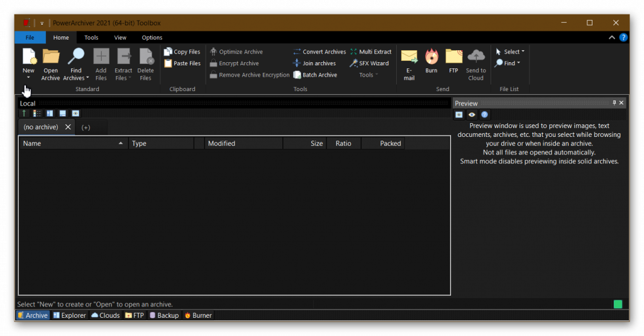Screen dimensions: 644x336
Task: Sort the list by Name column header
Action: coord(69,143)
